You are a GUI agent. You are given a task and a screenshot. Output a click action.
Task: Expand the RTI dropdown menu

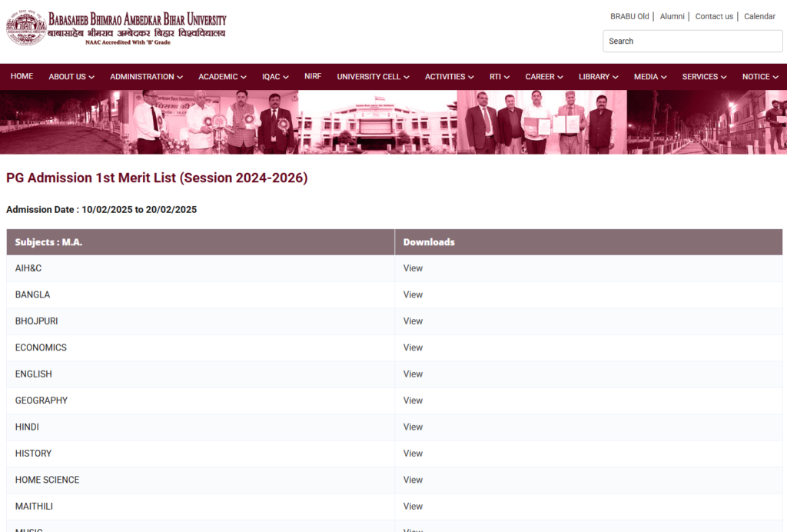(500, 77)
